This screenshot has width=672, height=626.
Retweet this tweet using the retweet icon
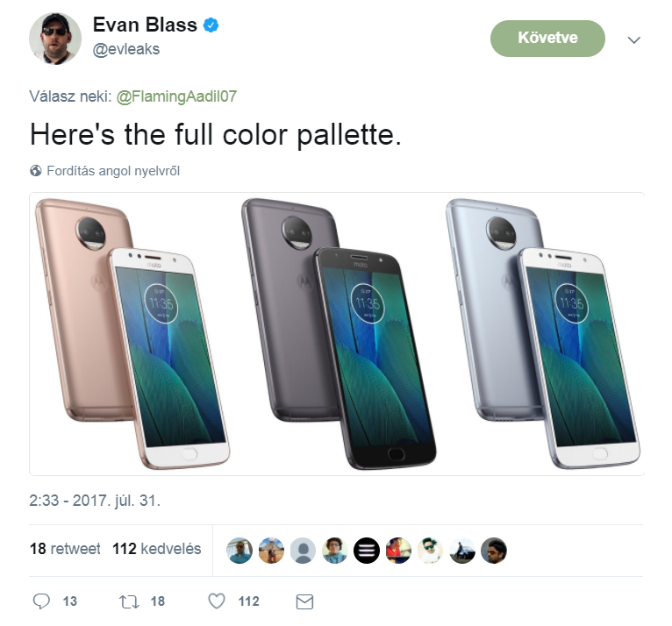click(x=129, y=601)
